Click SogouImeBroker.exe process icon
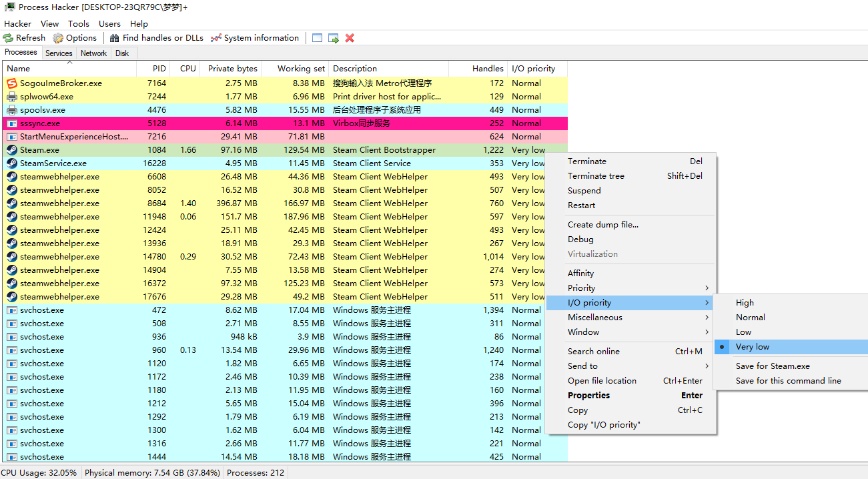The image size is (868, 479). click(x=12, y=83)
